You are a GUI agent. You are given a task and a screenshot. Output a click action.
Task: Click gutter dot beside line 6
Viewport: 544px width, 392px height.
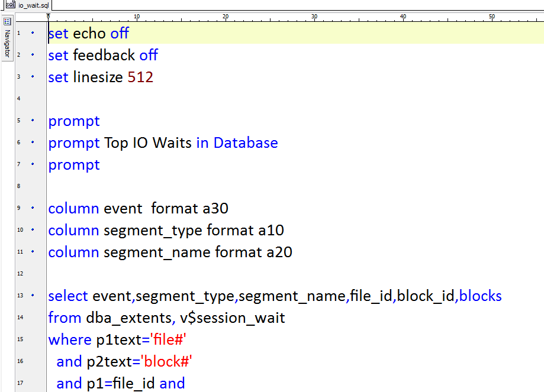click(x=33, y=142)
